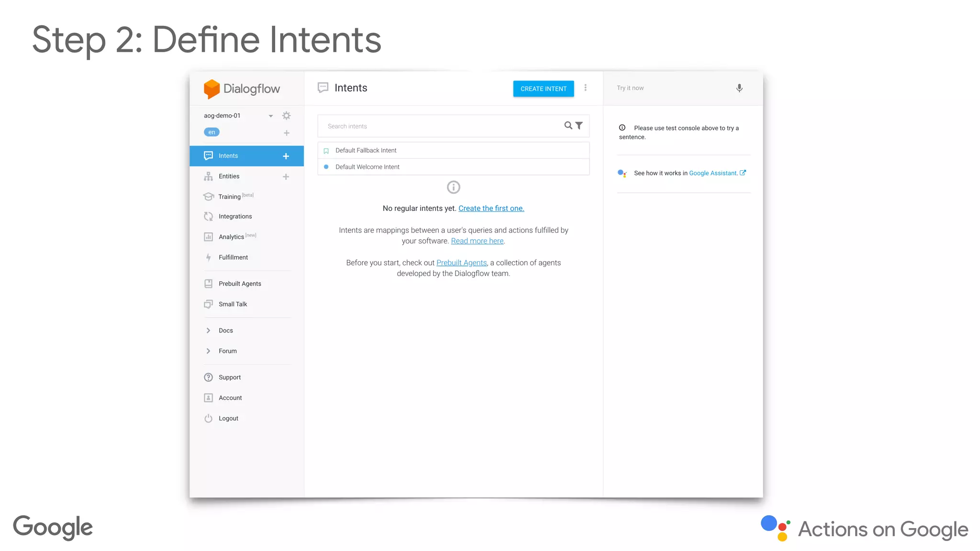
Task: Click the Google Assistant dots icon
Action: point(622,173)
